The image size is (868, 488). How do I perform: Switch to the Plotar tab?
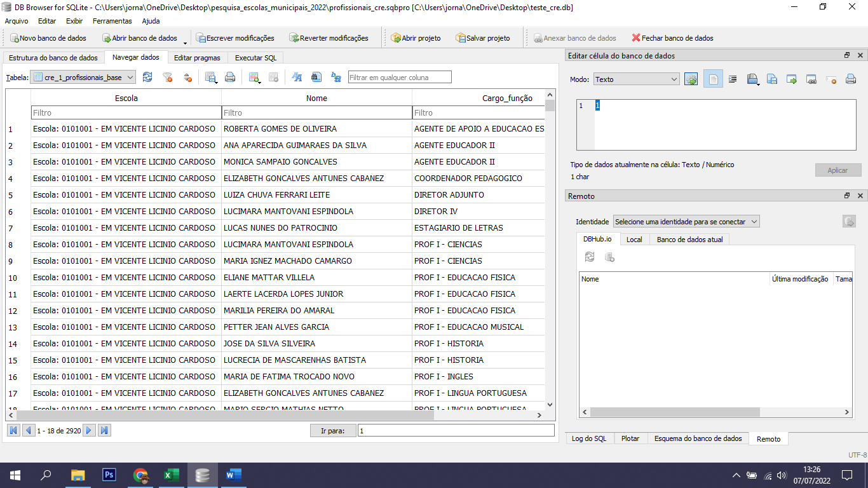[x=630, y=438]
